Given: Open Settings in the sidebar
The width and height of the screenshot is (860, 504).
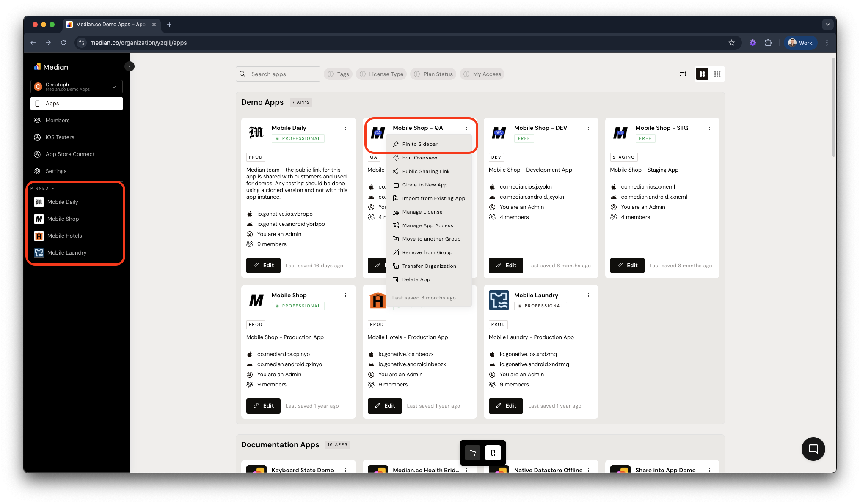Looking at the screenshot, I should click(x=77, y=171).
